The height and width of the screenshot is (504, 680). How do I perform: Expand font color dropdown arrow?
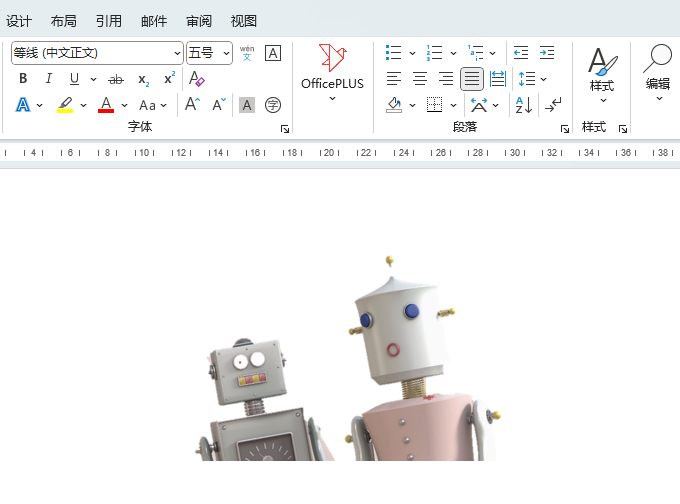coord(124,105)
